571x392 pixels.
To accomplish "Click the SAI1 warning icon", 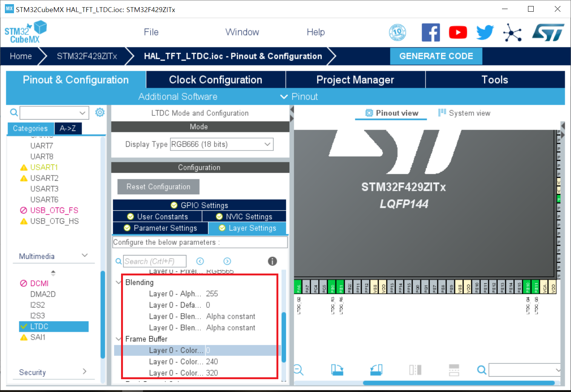I will tap(24, 338).
